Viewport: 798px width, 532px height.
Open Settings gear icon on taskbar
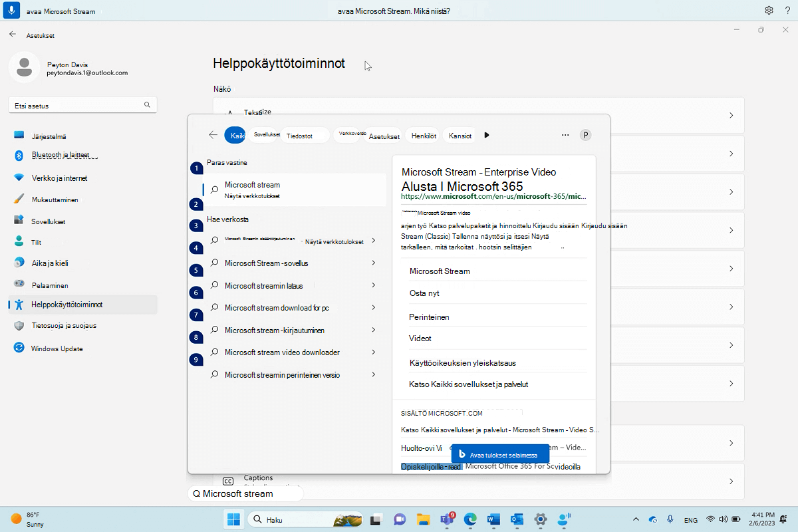541,519
